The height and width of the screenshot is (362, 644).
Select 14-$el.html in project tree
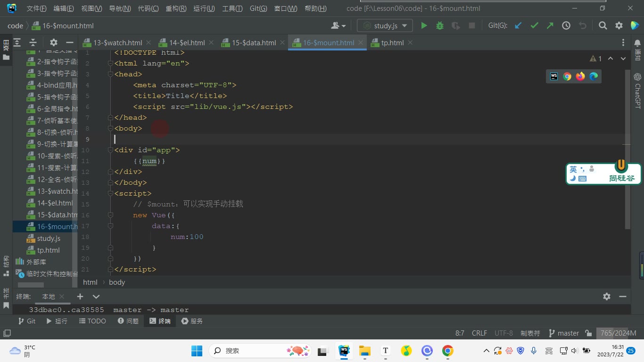pos(55,203)
